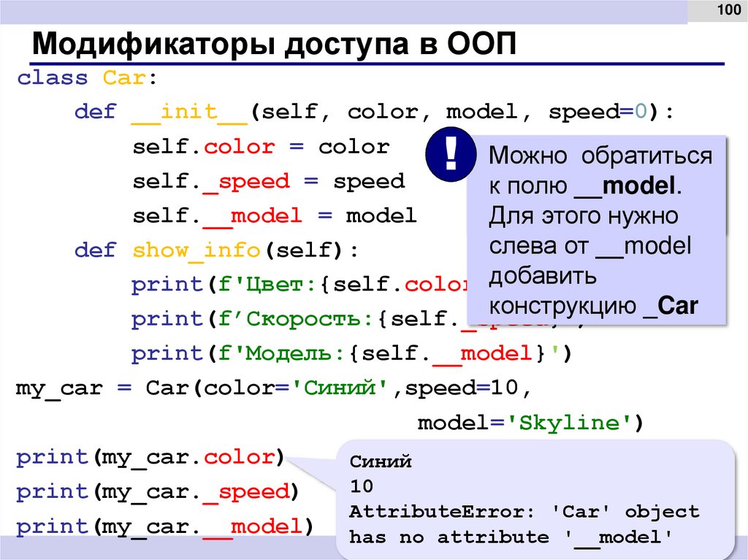Image resolution: width=748 pixels, height=560 pixels.
Task: Click the exclamation mark icon
Action: [451, 154]
